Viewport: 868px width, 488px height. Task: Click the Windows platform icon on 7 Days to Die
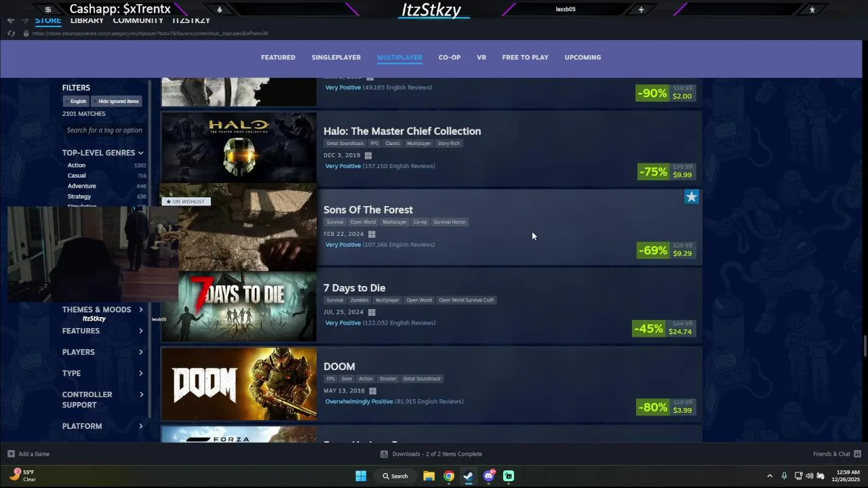pyautogui.click(x=372, y=312)
